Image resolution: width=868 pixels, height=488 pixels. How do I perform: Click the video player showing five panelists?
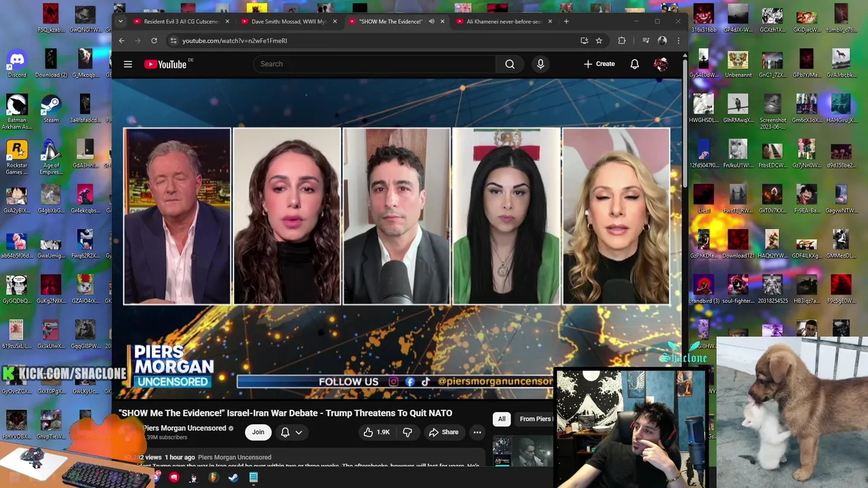397,239
